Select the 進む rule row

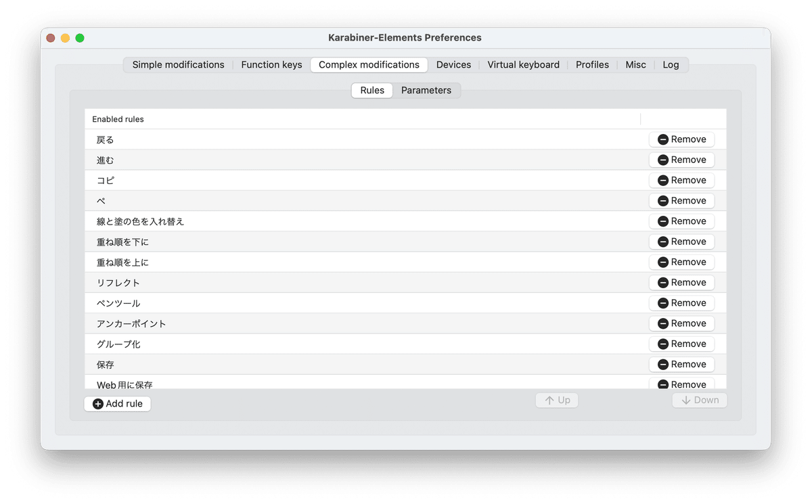(405, 160)
